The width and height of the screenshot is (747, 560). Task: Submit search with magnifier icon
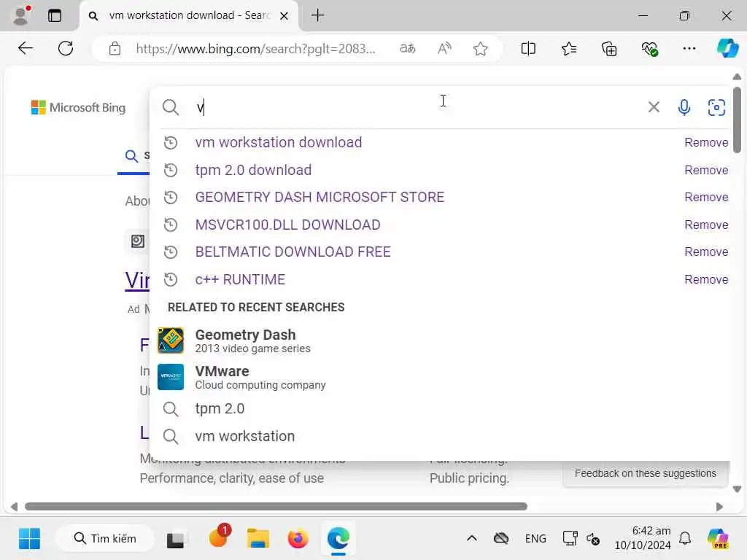click(171, 108)
